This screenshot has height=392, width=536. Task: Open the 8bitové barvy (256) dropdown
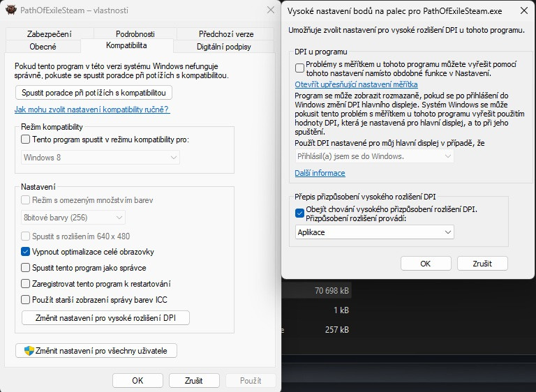click(x=73, y=218)
